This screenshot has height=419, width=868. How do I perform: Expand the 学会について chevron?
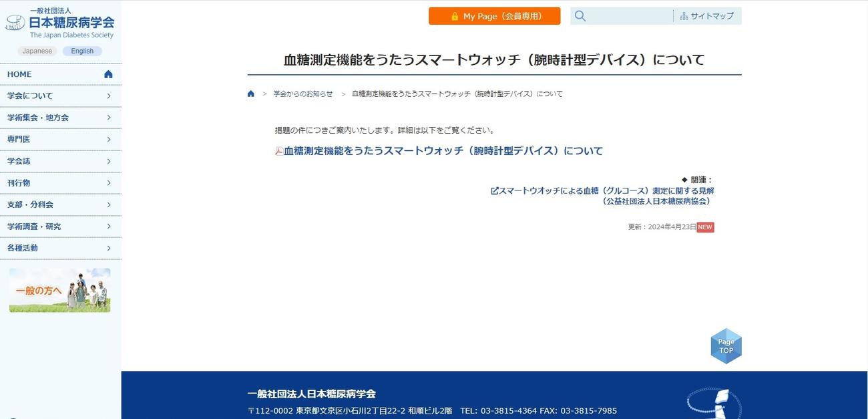coord(109,96)
